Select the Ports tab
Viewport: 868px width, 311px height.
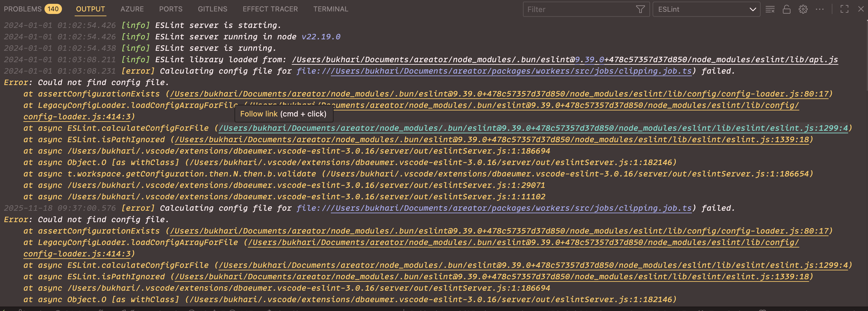coord(171,9)
